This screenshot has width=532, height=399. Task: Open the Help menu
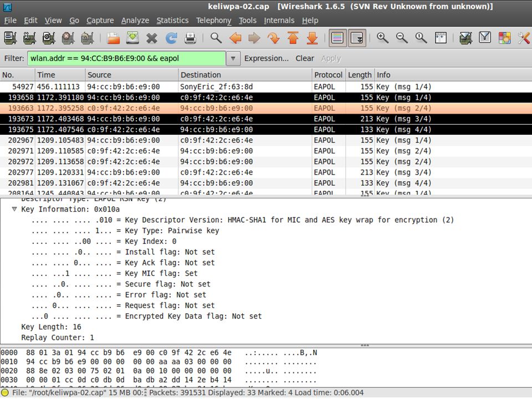(x=310, y=21)
